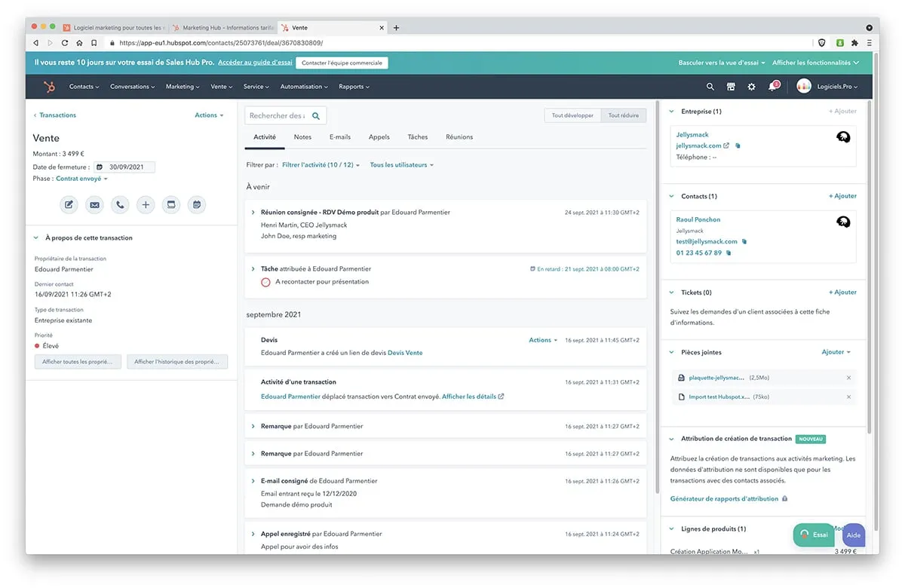The width and height of the screenshot is (905, 588).
Task: Click the calendar icon in closing date field
Action: [99, 167]
